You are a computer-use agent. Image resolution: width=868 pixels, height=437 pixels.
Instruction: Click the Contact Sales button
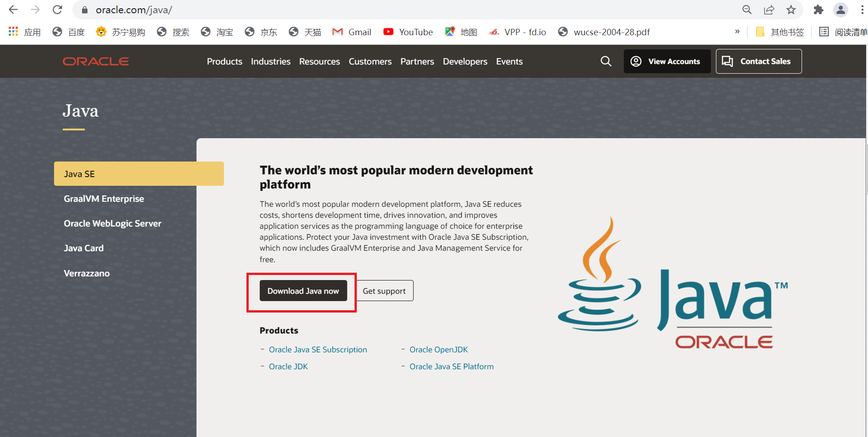[759, 61]
